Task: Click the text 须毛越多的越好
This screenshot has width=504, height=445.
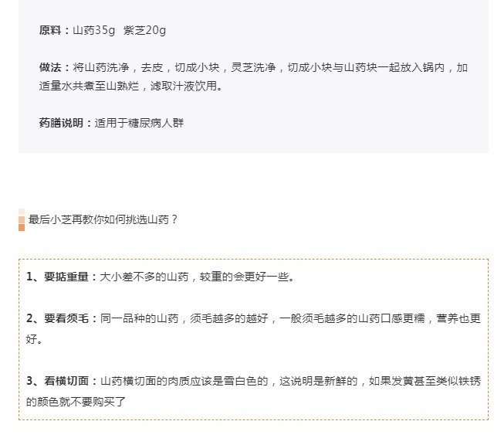Action: [x=229, y=318]
